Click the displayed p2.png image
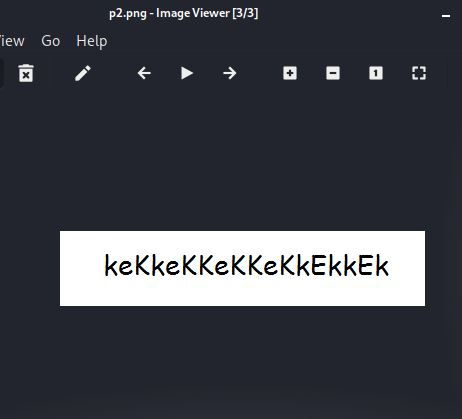 pyautogui.click(x=242, y=268)
